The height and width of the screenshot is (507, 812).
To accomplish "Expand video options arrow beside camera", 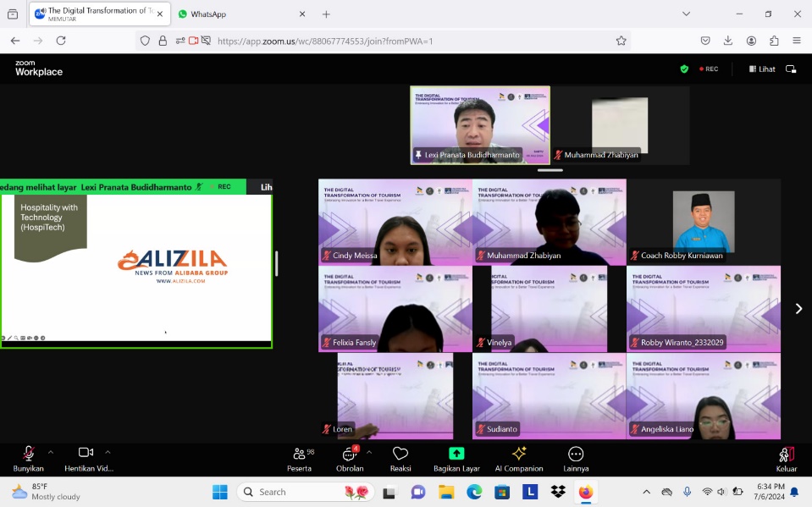I will click(108, 452).
